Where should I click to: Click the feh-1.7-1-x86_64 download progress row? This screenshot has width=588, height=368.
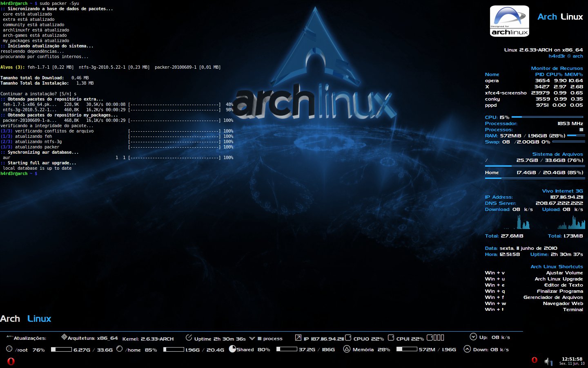[118, 104]
